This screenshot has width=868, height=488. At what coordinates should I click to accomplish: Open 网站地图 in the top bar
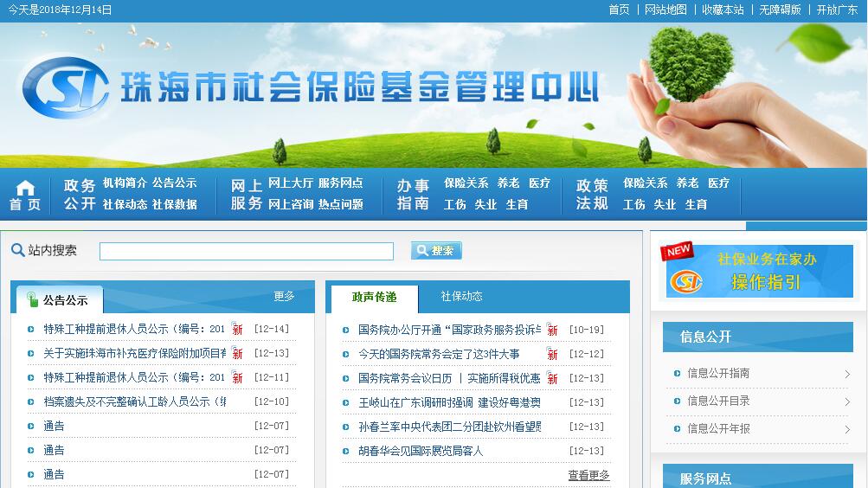point(665,10)
